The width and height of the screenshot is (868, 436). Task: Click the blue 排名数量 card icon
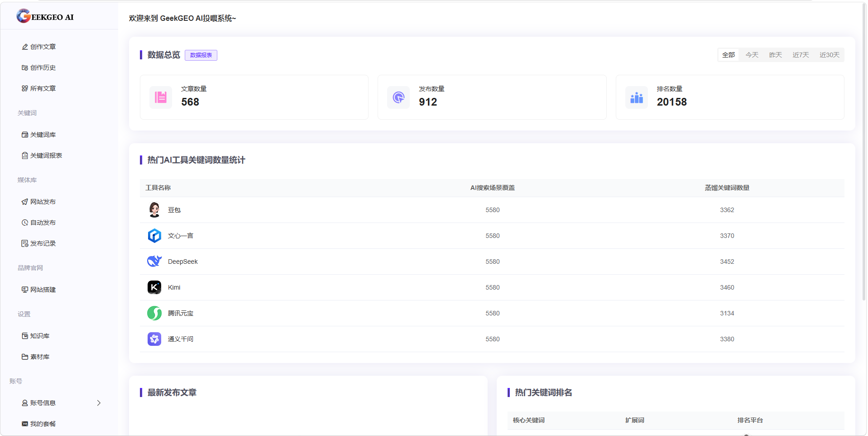637,97
